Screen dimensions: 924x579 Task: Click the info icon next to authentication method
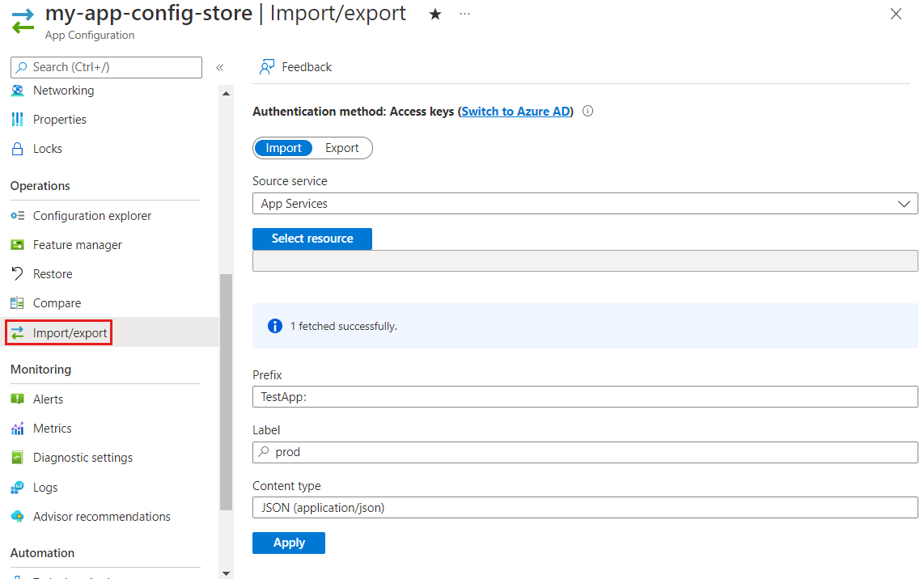pyautogui.click(x=587, y=111)
